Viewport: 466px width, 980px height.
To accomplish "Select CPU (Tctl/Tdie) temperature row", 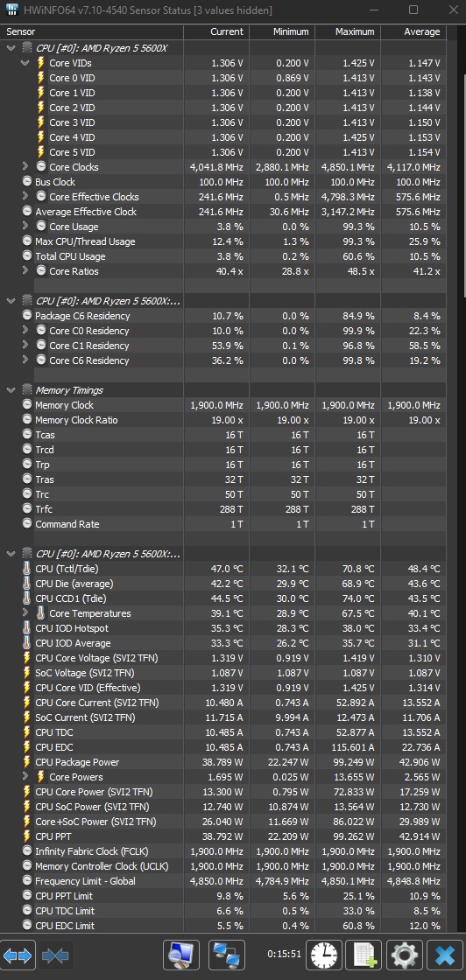I will (x=223, y=569).
